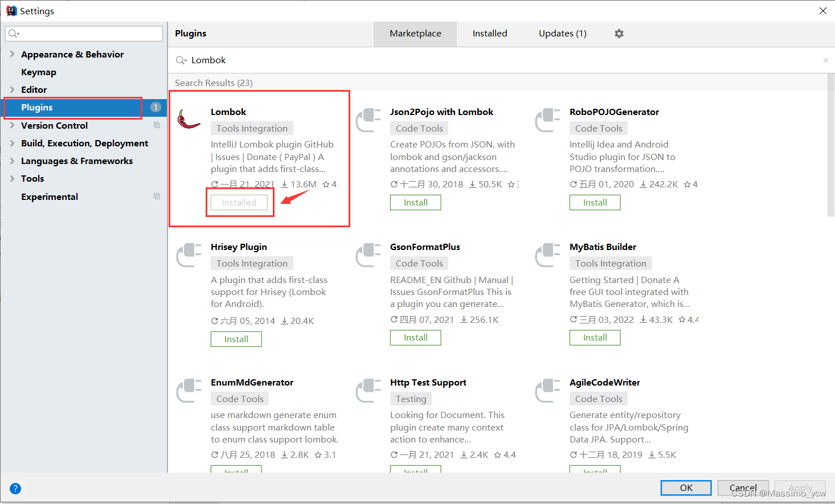The image size is (835, 504).
Task: Open the plugins gear settings menu
Action: coord(619,34)
